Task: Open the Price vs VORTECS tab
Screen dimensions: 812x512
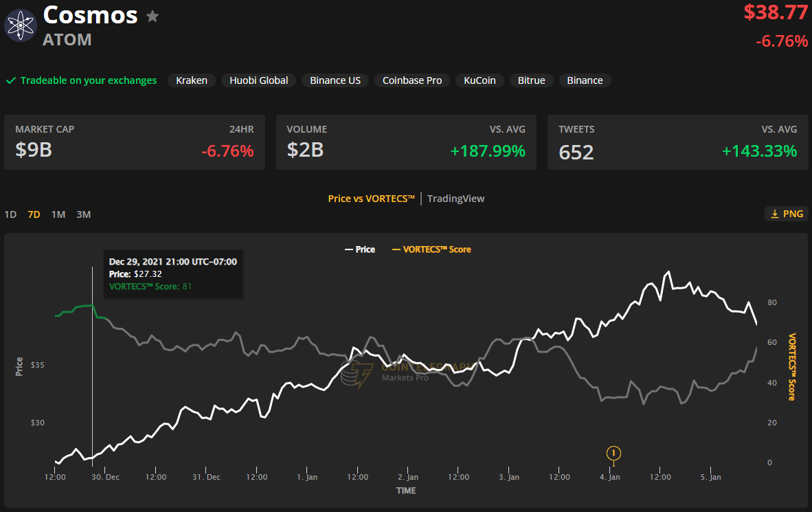Action: point(371,199)
